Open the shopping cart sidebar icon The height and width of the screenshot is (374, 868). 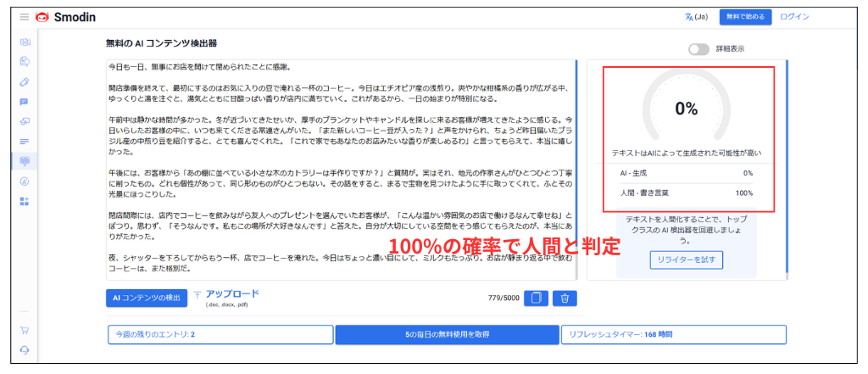25,331
